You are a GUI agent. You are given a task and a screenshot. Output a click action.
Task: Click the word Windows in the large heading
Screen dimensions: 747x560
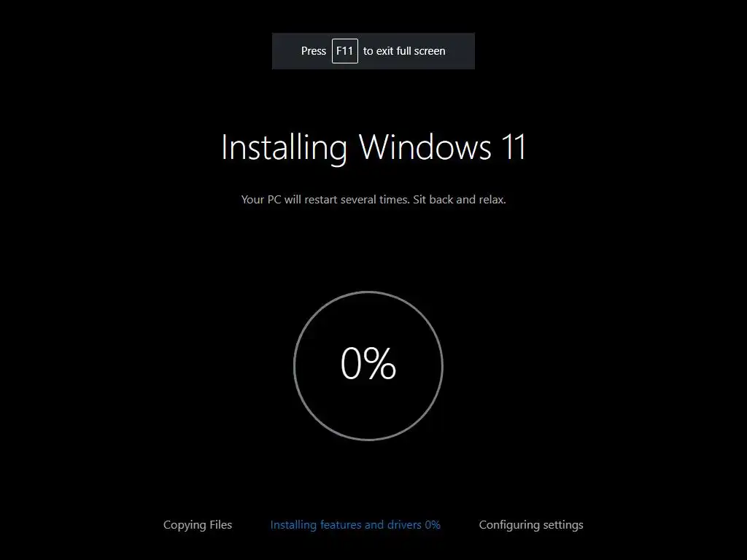(425, 147)
